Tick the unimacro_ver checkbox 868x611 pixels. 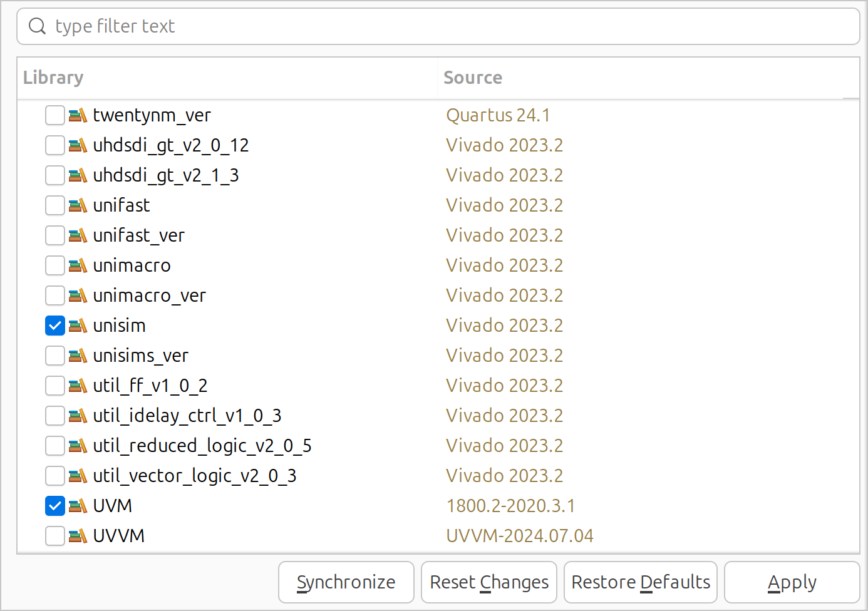[55, 295]
